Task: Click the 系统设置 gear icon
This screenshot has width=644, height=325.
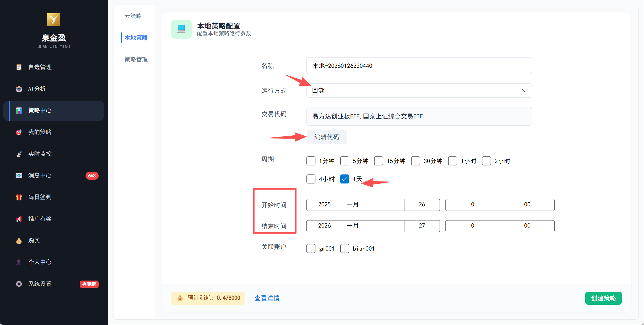Action: pyautogui.click(x=19, y=284)
